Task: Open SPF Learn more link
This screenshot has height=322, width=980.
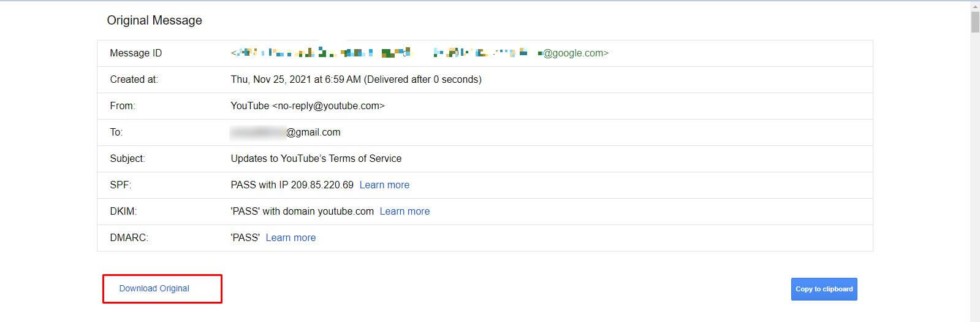Action: [x=384, y=185]
